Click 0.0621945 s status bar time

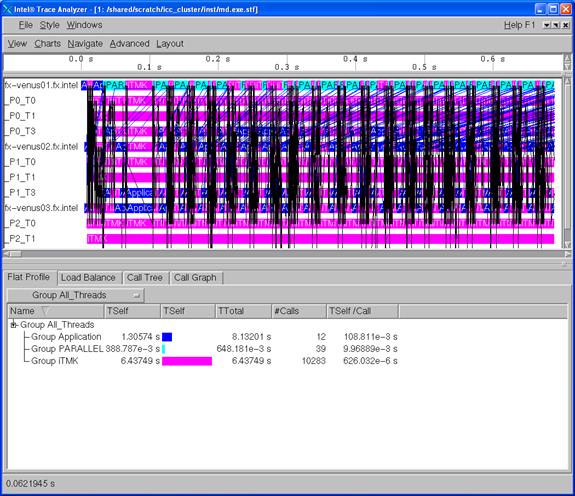tap(30, 484)
